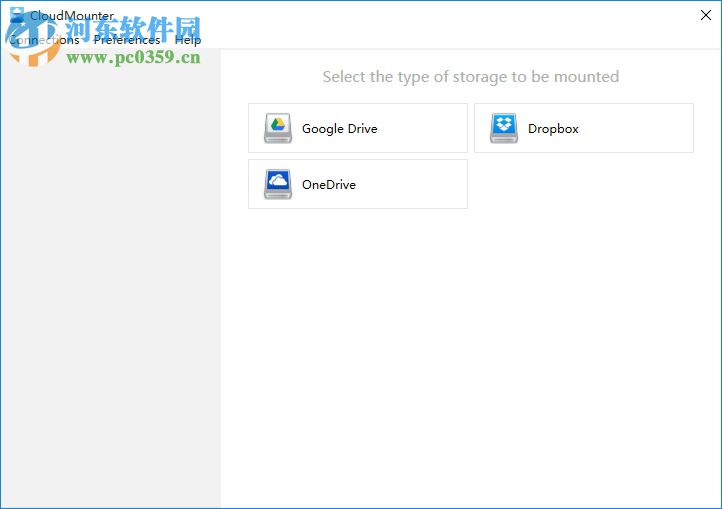Pick the OneDrive storage label
Screen dimensions: 722x509
(x=329, y=185)
